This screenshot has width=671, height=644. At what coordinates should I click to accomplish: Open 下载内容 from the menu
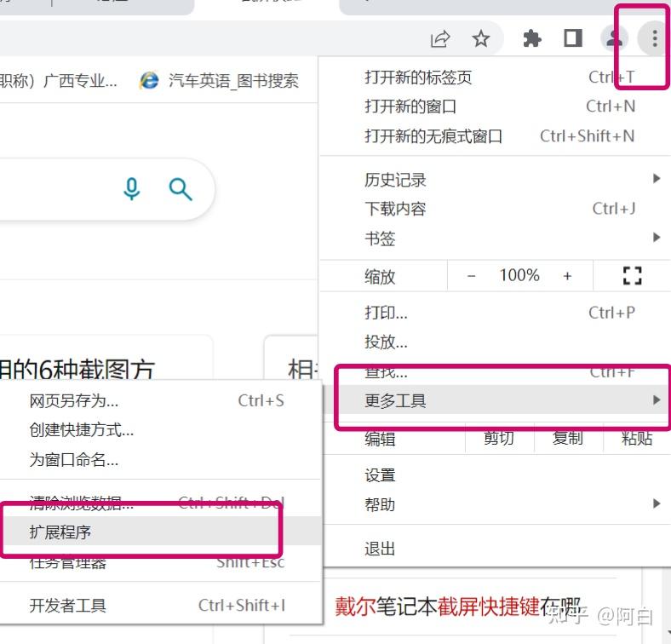495,209
